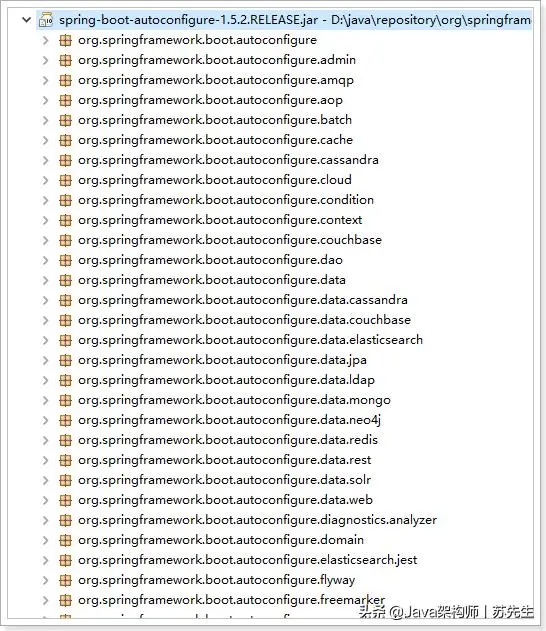
Task: Expand the autoconfigure.data.couchbase package
Action: (x=45, y=320)
